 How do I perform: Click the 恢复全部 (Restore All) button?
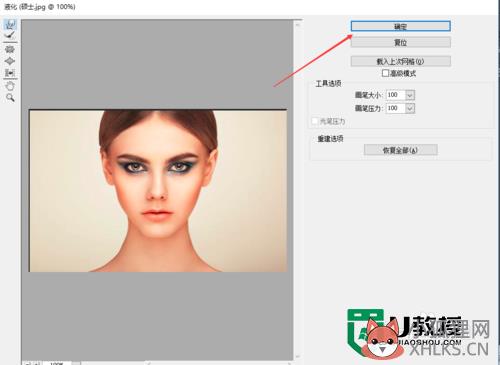tap(400, 150)
